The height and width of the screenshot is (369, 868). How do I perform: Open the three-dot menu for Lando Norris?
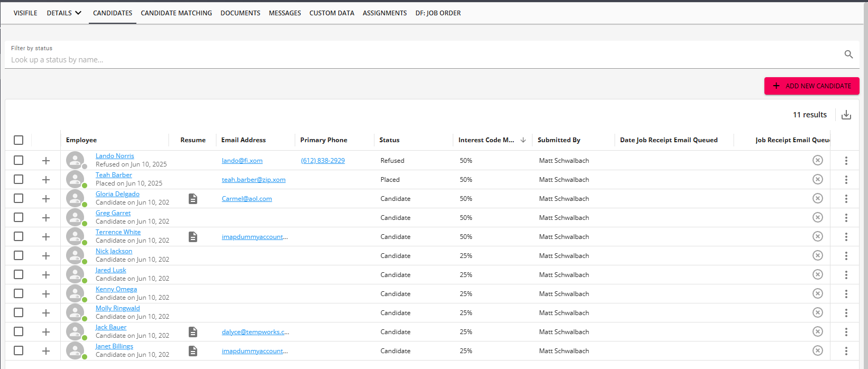846,161
